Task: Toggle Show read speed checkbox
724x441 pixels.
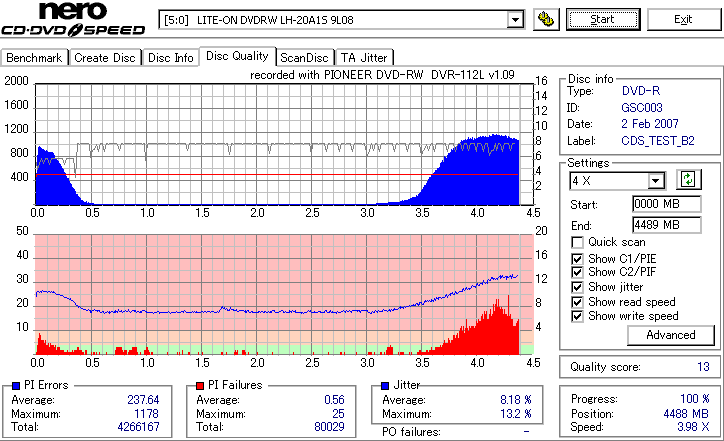Action: point(577,302)
